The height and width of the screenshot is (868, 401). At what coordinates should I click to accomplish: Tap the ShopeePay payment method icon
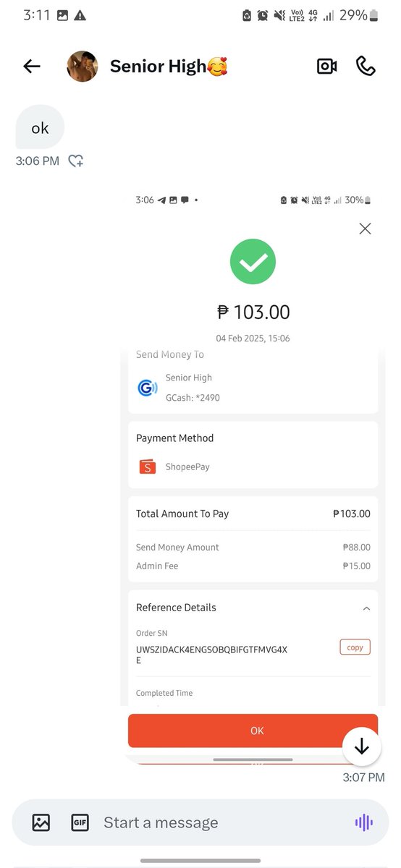click(148, 467)
